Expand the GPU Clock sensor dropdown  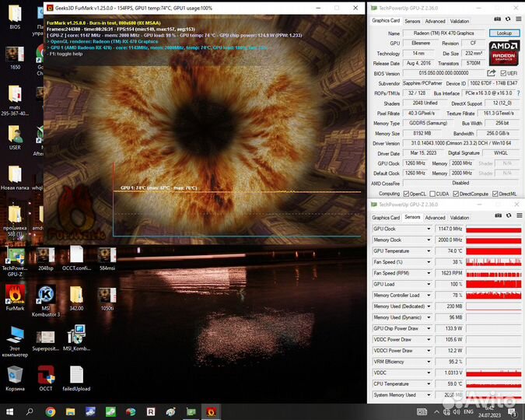click(x=429, y=229)
